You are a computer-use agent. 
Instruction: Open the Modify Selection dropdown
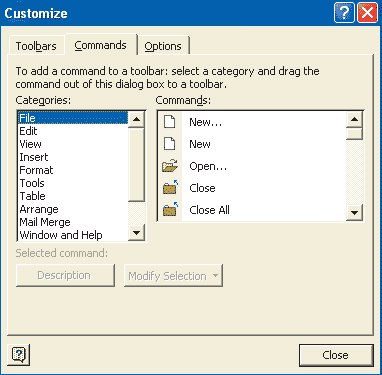[173, 276]
